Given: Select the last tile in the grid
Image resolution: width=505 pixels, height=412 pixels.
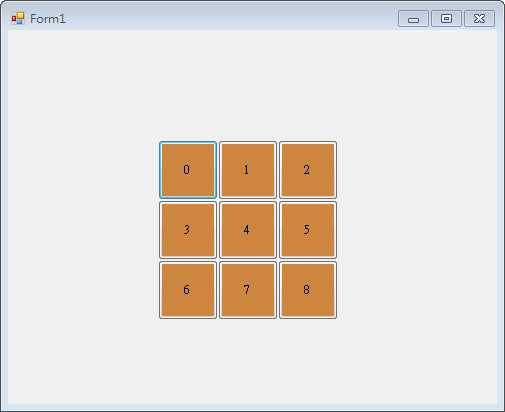Looking at the screenshot, I should [308, 290].
